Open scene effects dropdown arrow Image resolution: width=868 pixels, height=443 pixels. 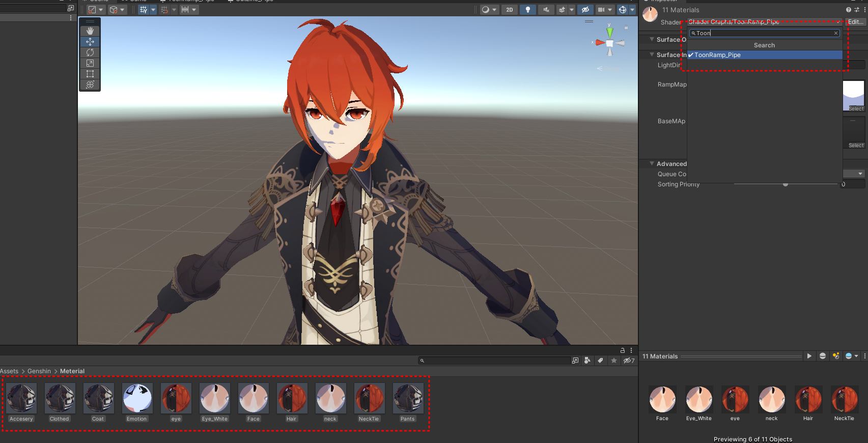572,10
